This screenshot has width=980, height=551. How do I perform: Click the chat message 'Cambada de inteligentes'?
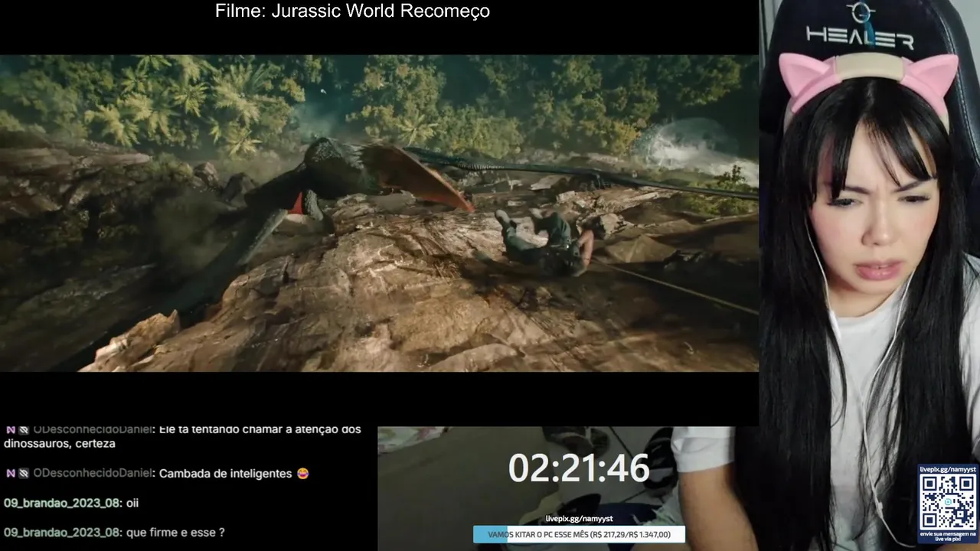point(226,474)
